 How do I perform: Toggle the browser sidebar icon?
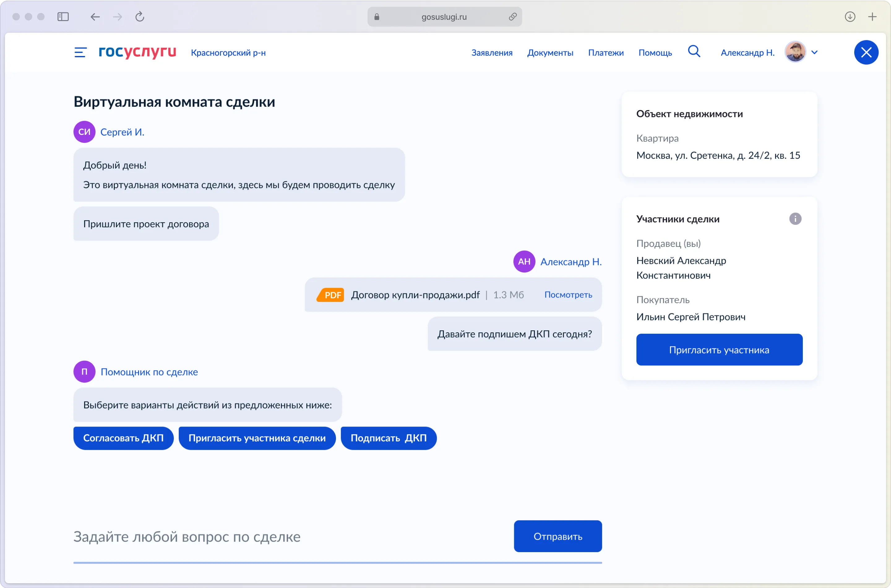click(x=63, y=17)
